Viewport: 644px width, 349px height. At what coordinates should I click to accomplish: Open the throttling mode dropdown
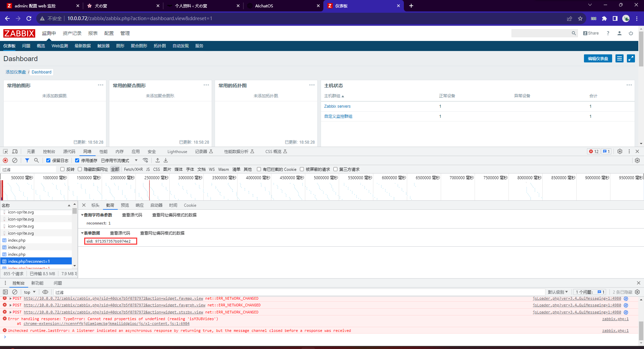pyautogui.click(x=119, y=160)
